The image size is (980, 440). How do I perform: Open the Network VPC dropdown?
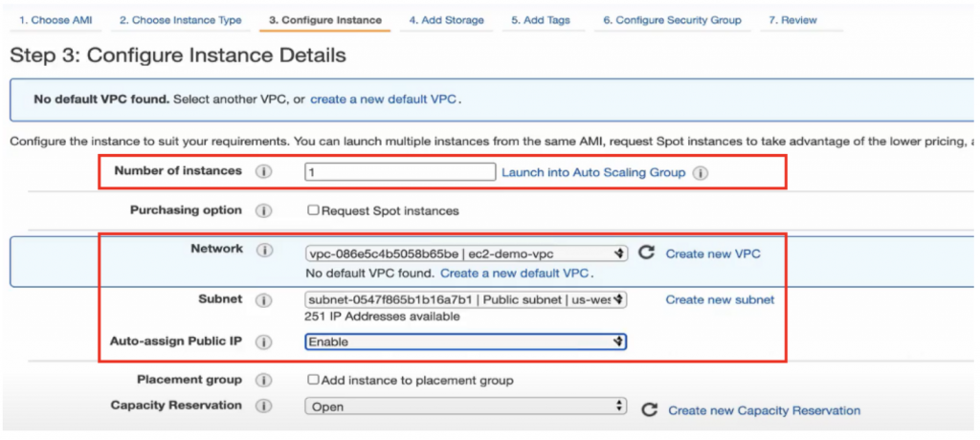[x=466, y=253]
